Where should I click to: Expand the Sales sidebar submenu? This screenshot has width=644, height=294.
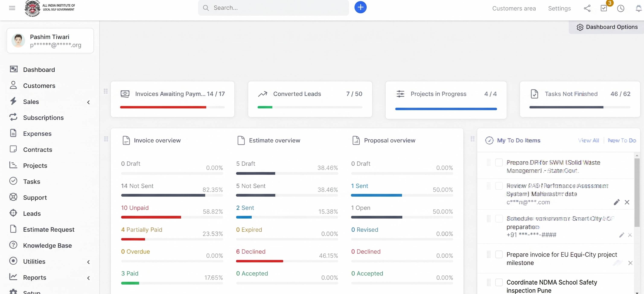pos(89,102)
